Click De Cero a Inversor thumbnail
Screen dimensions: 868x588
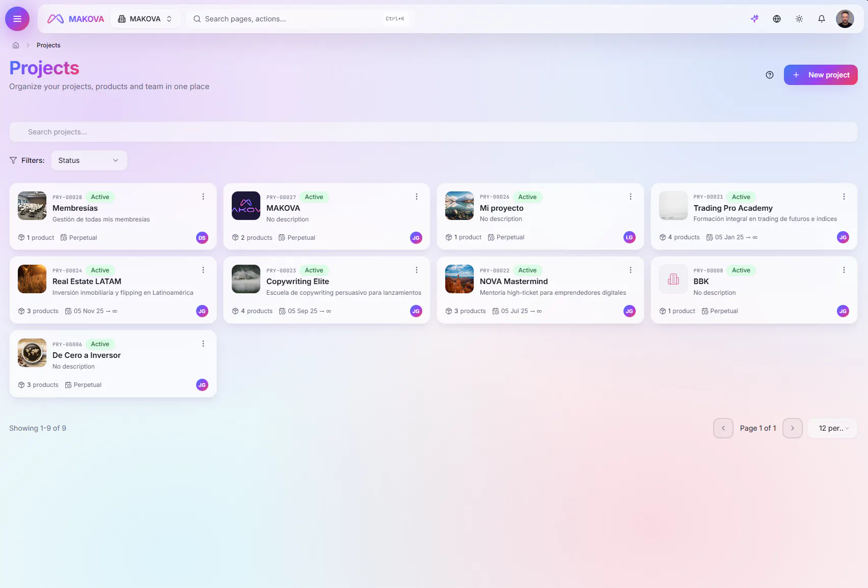tap(32, 353)
